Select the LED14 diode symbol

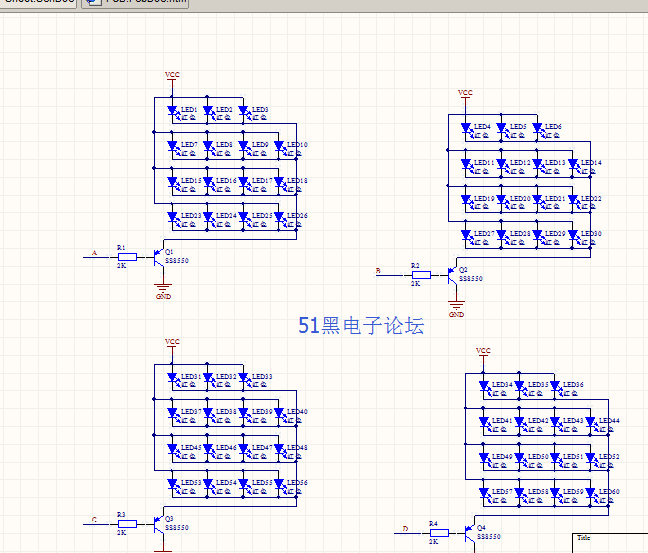[573, 164]
